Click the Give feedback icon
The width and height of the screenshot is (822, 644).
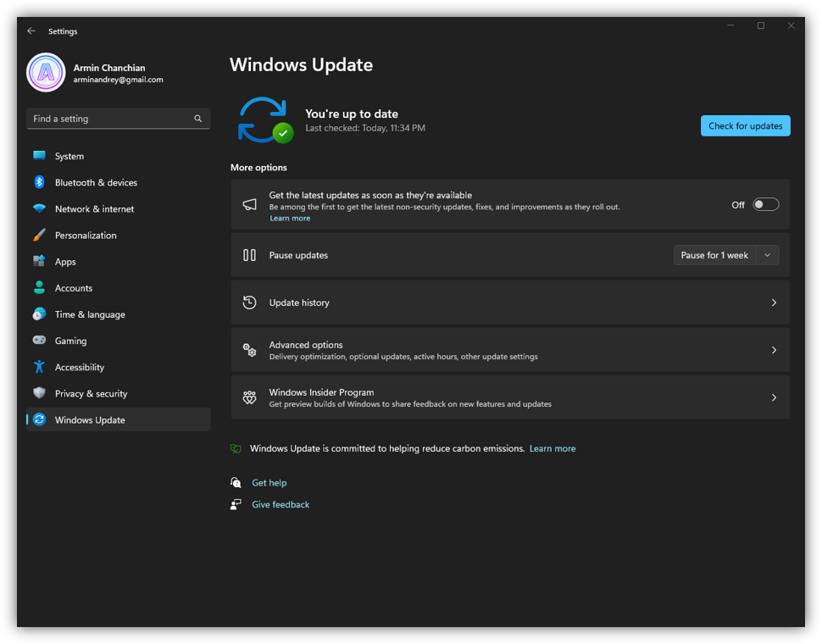pos(236,504)
